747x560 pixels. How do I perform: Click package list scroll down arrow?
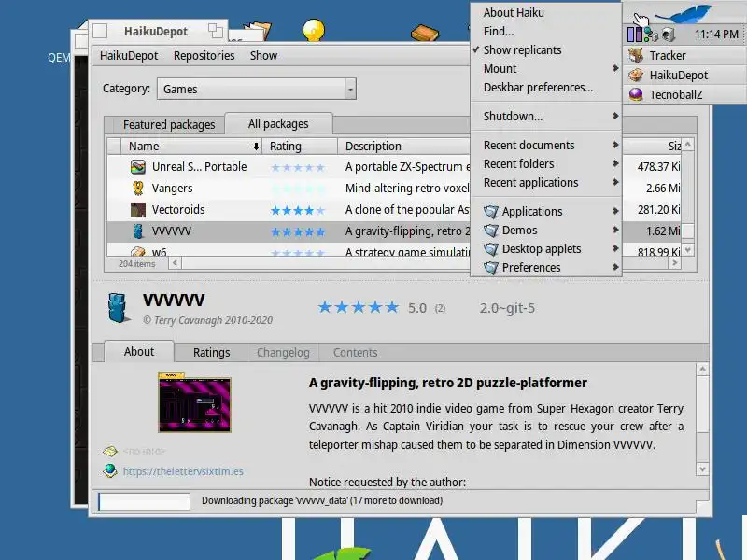coord(687,249)
